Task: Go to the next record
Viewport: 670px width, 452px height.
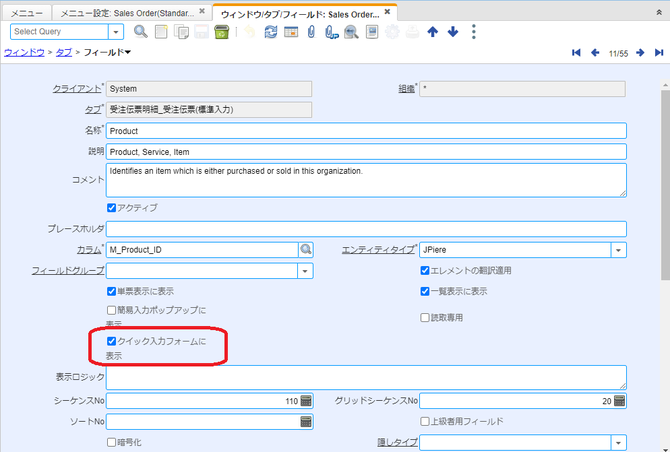Action: tap(640, 53)
